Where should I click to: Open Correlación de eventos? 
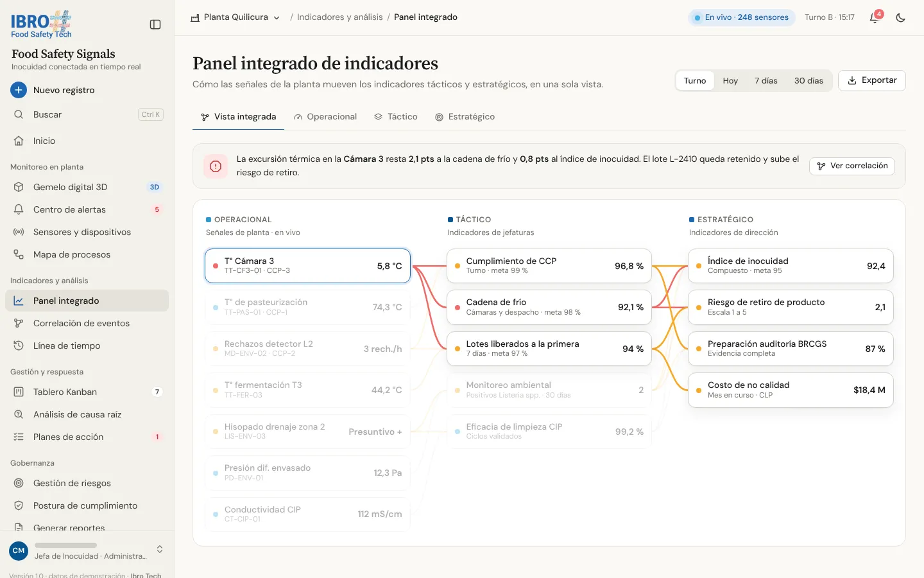[87, 323]
